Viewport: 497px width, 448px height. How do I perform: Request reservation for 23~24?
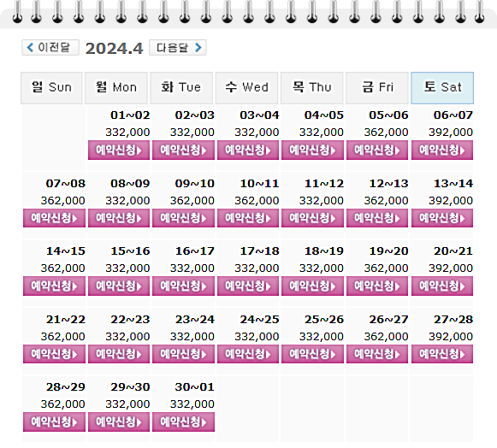tap(183, 354)
